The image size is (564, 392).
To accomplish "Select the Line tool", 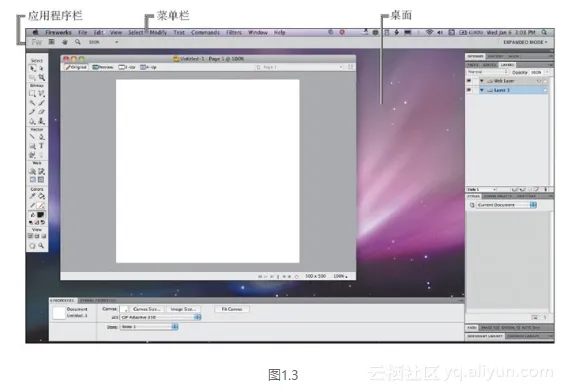I will 32,137.
